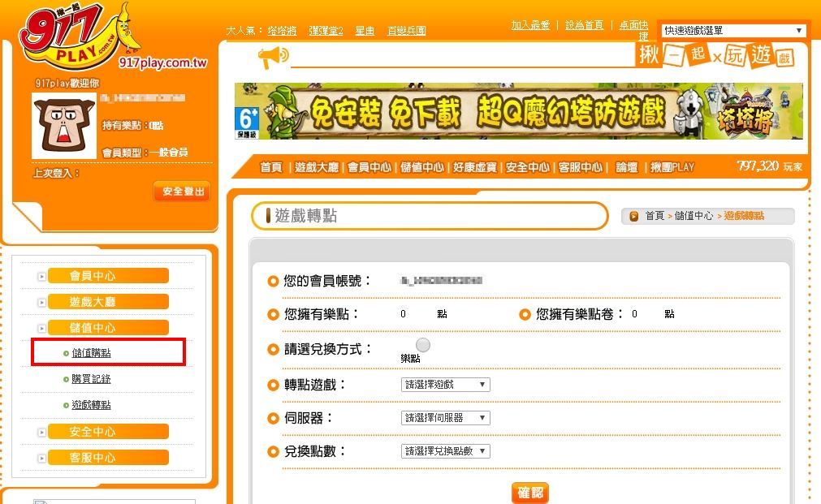The image size is (821, 504).
Task: Open 論壇 from the top navigation
Action: tap(626, 167)
